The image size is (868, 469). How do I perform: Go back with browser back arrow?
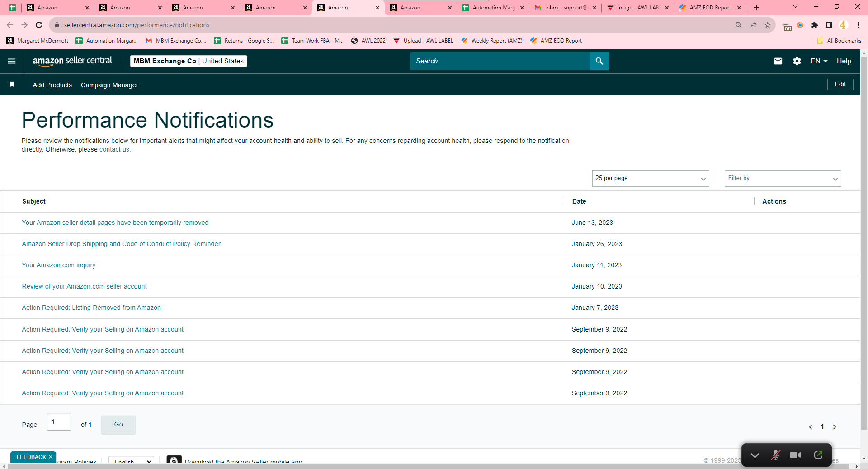tap(10, 25)
